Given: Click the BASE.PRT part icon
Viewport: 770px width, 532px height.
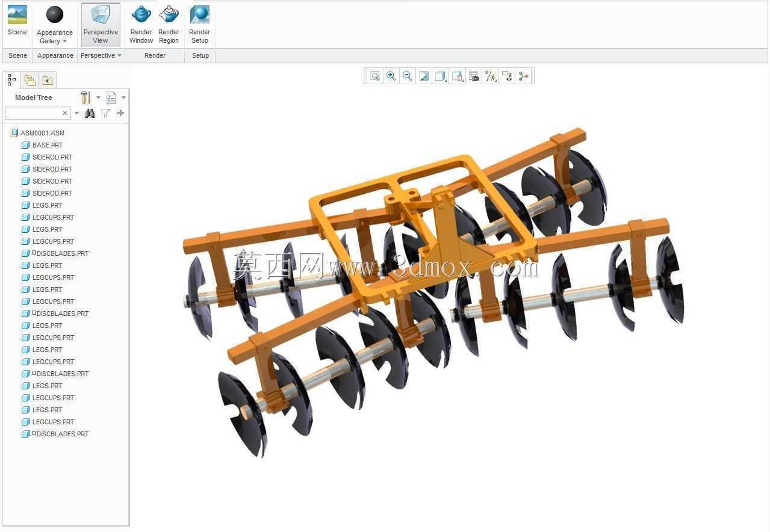Looking at the screenshot, I should point(25,145).
